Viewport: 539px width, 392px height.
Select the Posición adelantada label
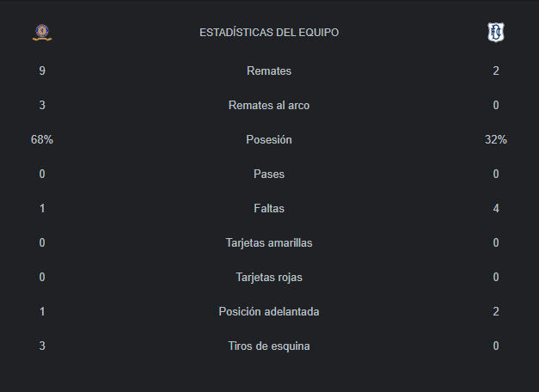(x=269, y=311)
